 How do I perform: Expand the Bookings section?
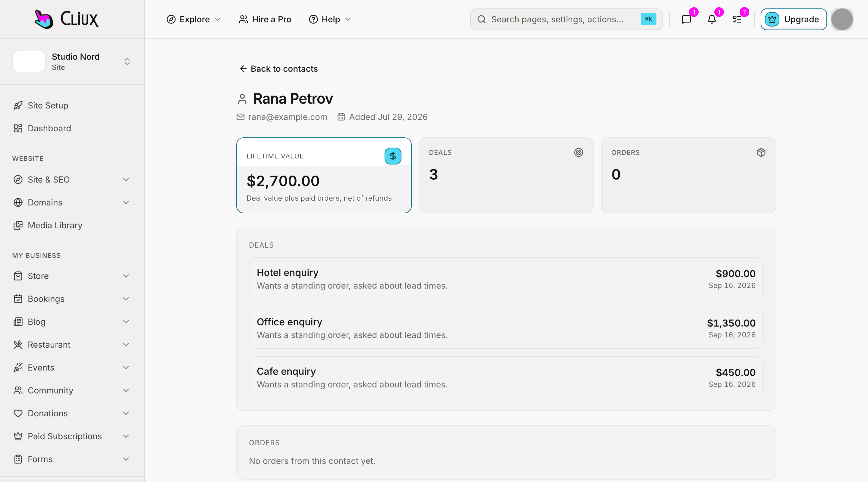72,299
